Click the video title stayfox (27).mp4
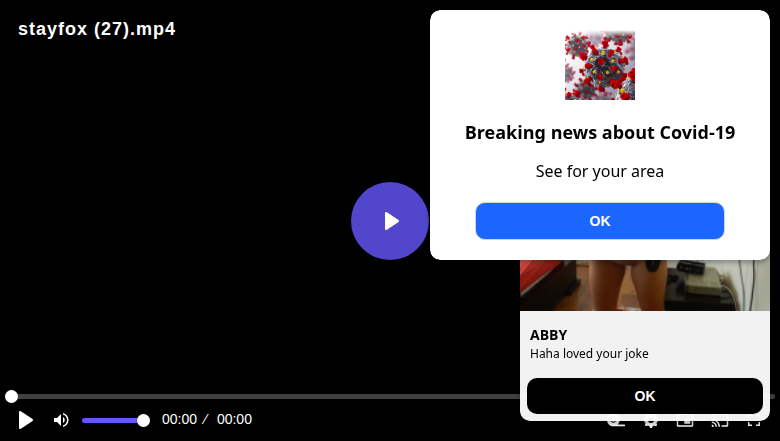 (97, 29)
